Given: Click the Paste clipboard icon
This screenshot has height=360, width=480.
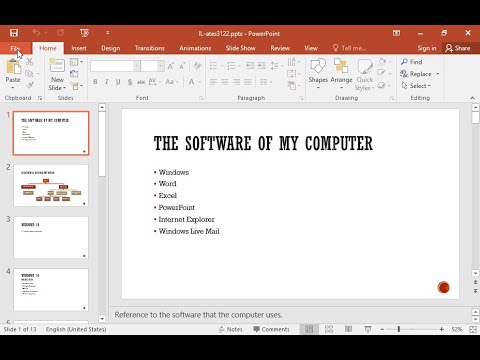Looking at the screenshot, I should pyautogui.click(x=13, y=66).
